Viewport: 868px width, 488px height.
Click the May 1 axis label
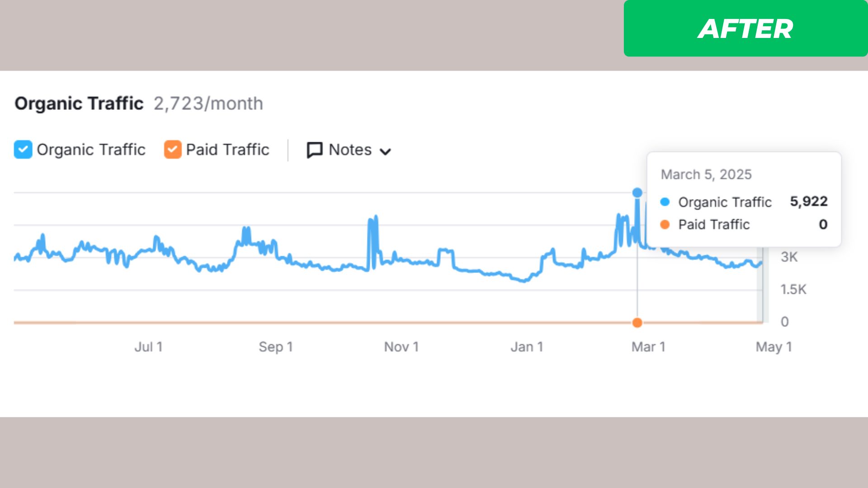tap(774, 347)
